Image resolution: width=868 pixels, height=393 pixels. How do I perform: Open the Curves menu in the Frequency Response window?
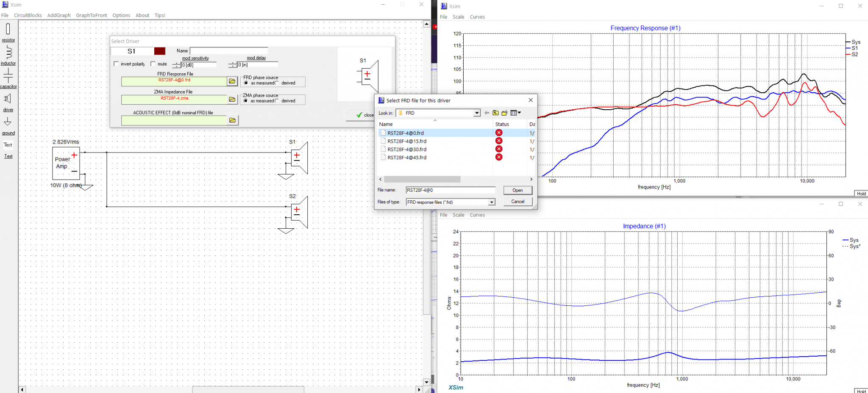point(477,17)
